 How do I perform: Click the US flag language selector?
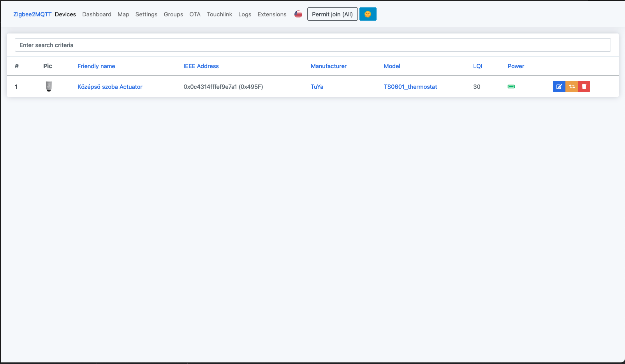coord(298,14)
